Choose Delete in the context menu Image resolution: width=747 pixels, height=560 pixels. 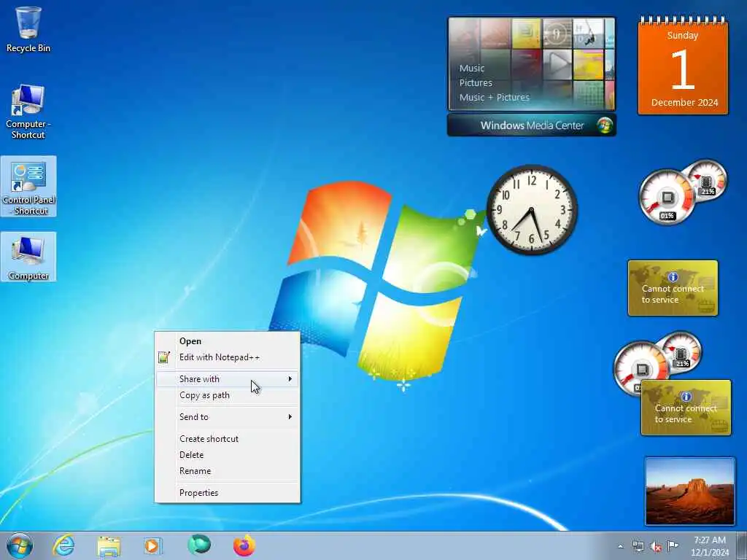coord(228,455)
